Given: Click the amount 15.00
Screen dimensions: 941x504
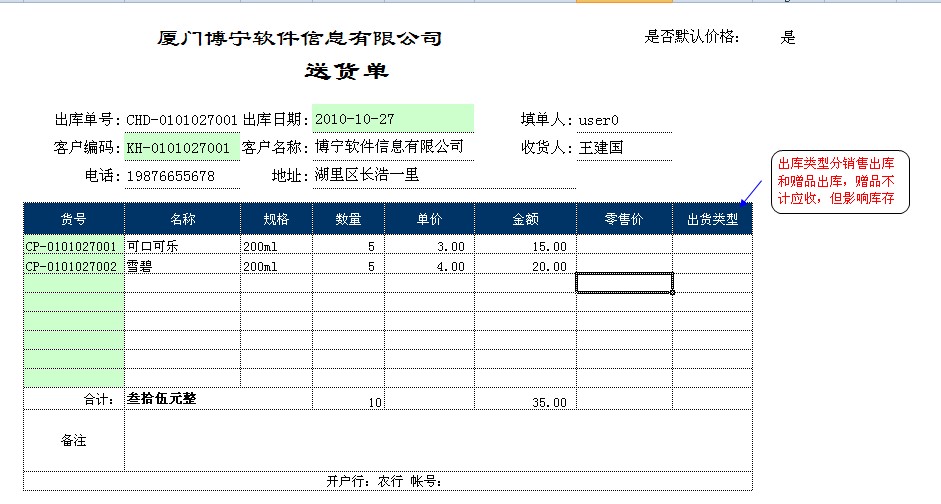Looking at the screenshot, I should [x=549, y=246].
